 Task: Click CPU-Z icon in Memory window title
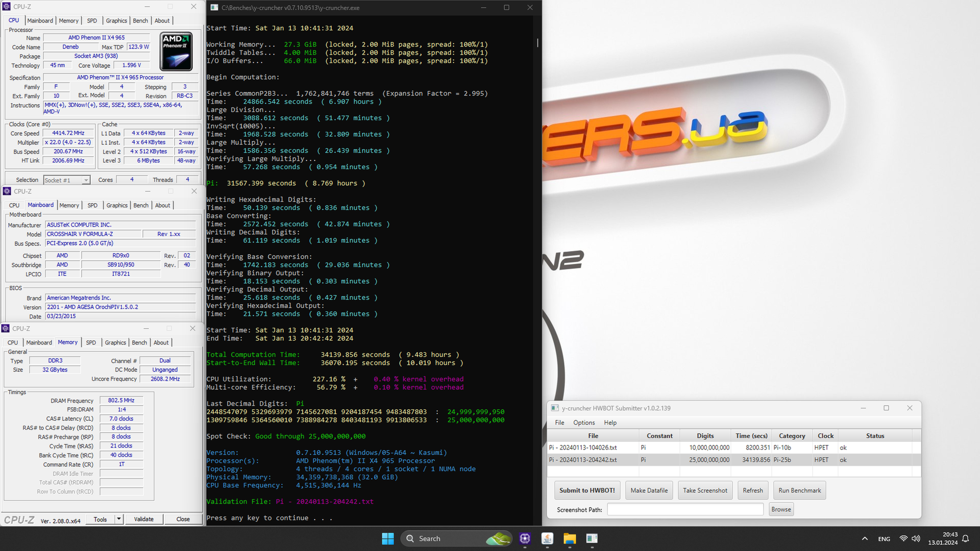click(6, 329)
